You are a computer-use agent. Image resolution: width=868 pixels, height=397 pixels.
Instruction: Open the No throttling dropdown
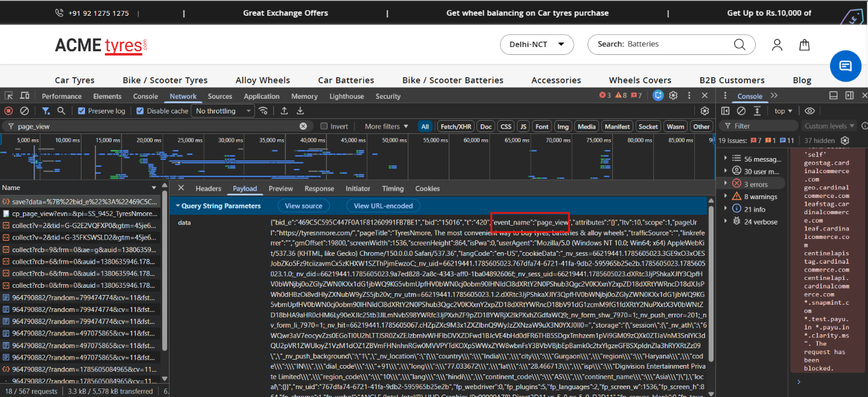(223, 111)
